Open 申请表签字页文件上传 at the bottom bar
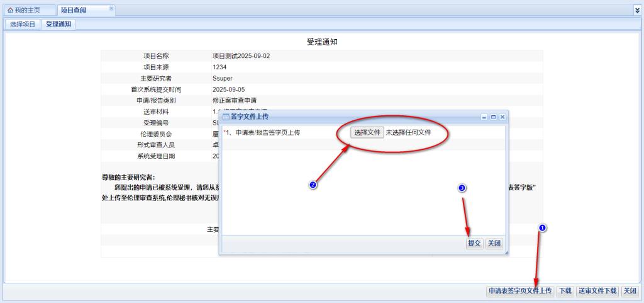This screenshot has height=303, width=644. 519,291
